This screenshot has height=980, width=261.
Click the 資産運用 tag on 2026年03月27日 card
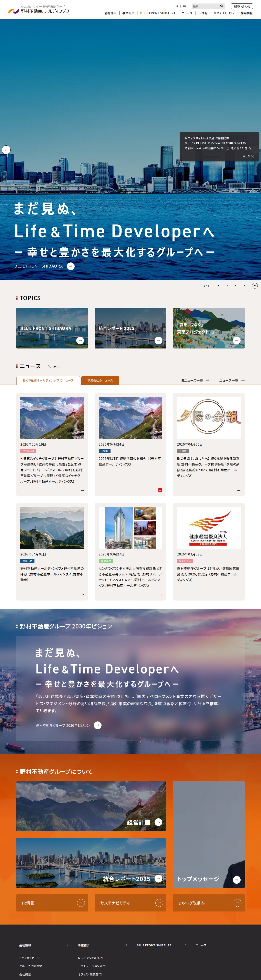tap(106, 561)
